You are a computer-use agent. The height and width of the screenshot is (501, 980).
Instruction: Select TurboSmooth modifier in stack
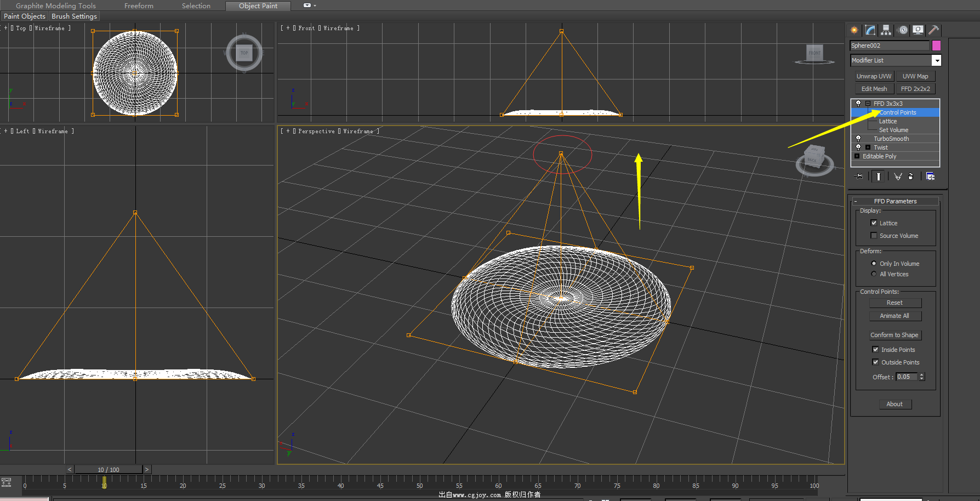891,139
